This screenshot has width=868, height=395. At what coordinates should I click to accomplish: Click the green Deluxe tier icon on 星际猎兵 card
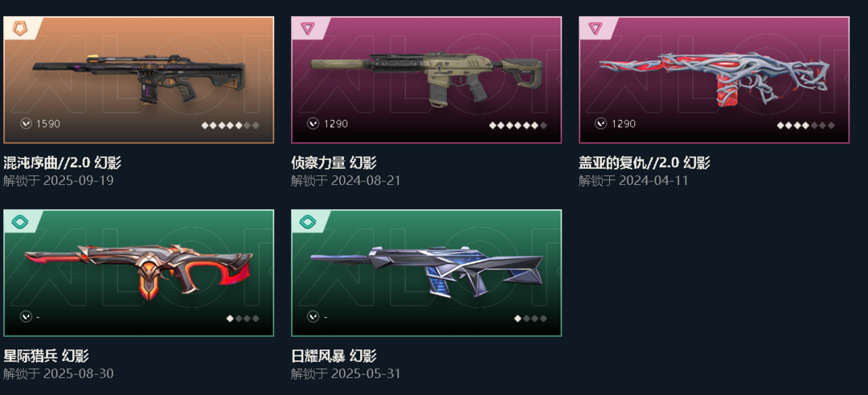[20, 221]
